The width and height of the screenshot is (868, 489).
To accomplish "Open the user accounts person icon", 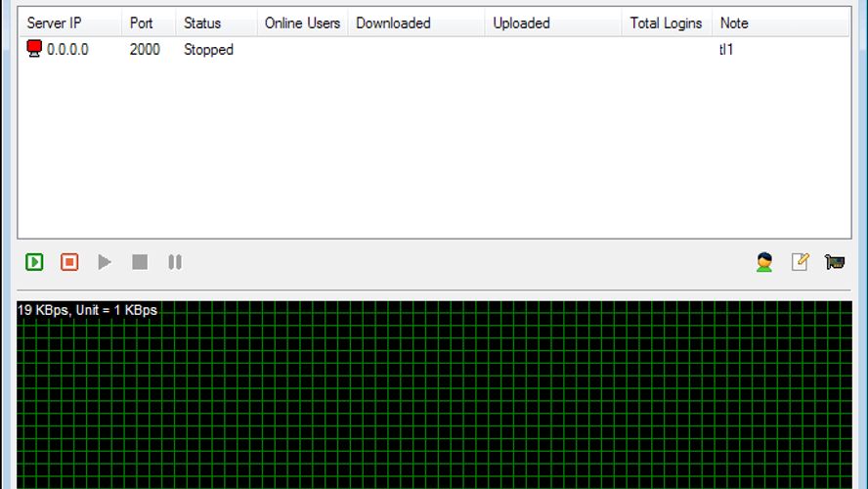I will click(x=764, y=262).
